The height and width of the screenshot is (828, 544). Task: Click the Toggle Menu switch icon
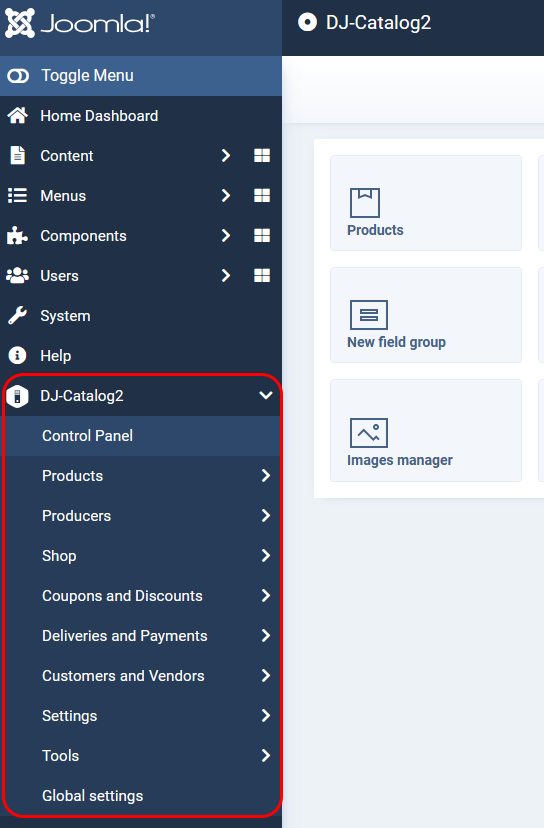click(18, 76)
